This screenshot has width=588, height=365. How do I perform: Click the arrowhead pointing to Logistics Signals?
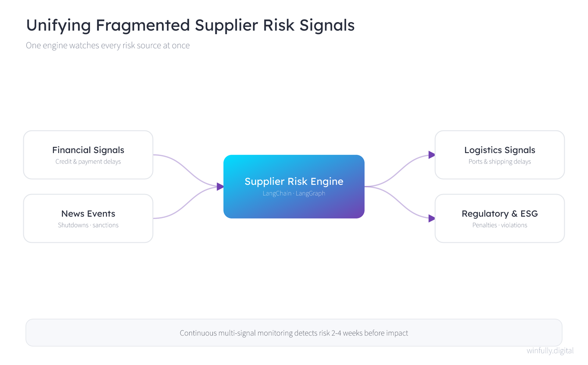(432, 155)
